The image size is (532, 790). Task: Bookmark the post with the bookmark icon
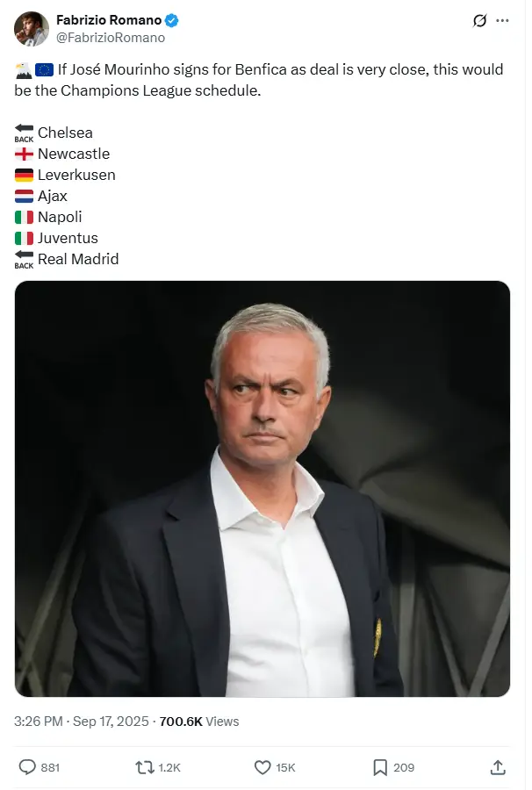click(380, 767)
